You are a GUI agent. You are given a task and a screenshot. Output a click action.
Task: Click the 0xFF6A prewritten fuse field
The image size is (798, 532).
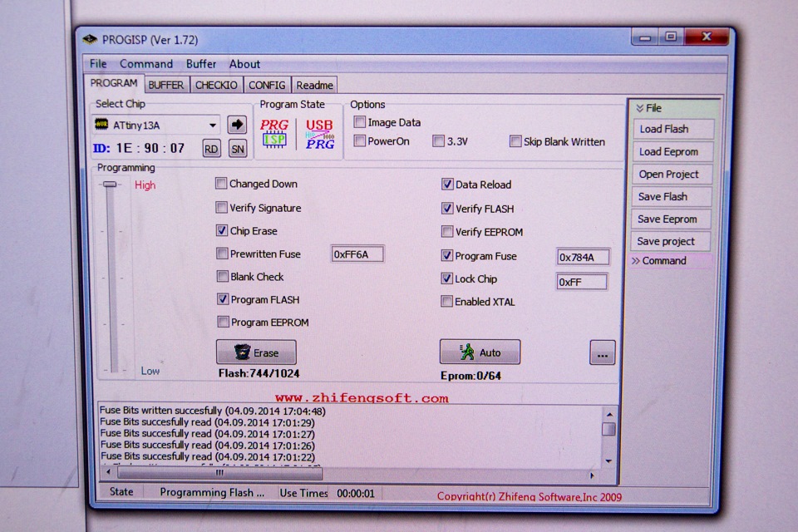coord(357,254)
